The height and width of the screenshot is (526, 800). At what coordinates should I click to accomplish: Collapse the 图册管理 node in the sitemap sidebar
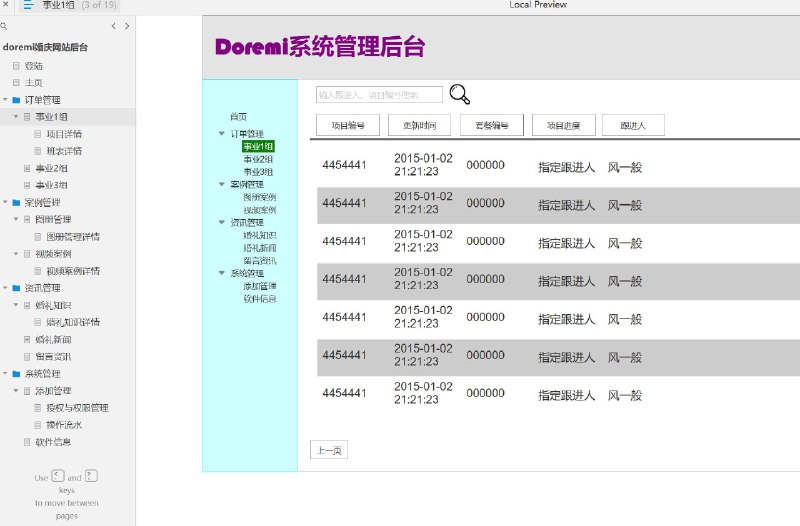pyautogui.click(x=16, y=219)
